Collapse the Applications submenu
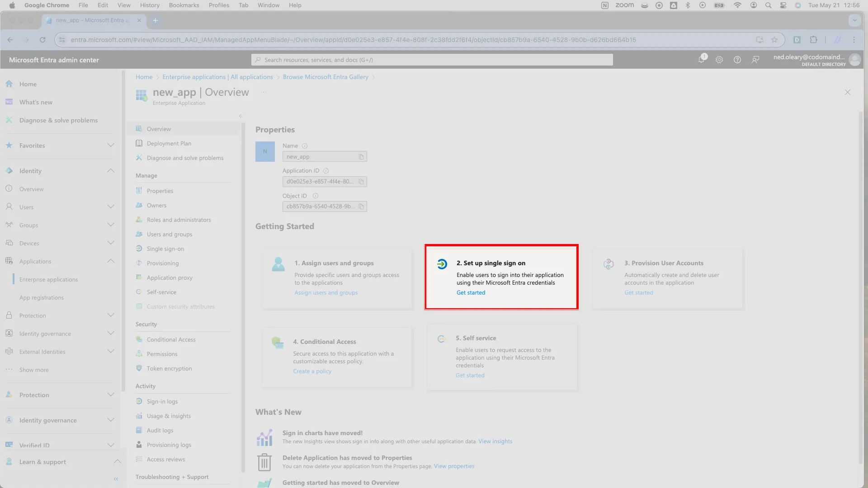 coord(111,261)
